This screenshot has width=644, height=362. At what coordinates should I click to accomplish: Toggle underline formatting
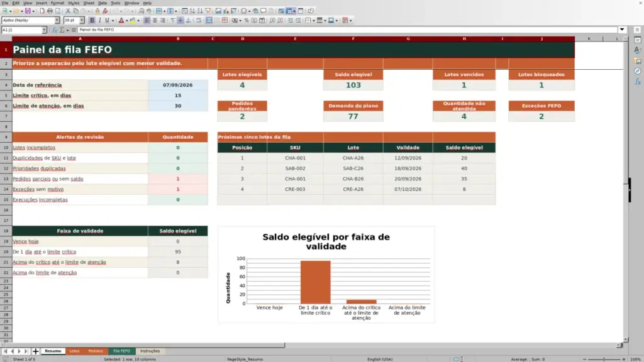107,20
